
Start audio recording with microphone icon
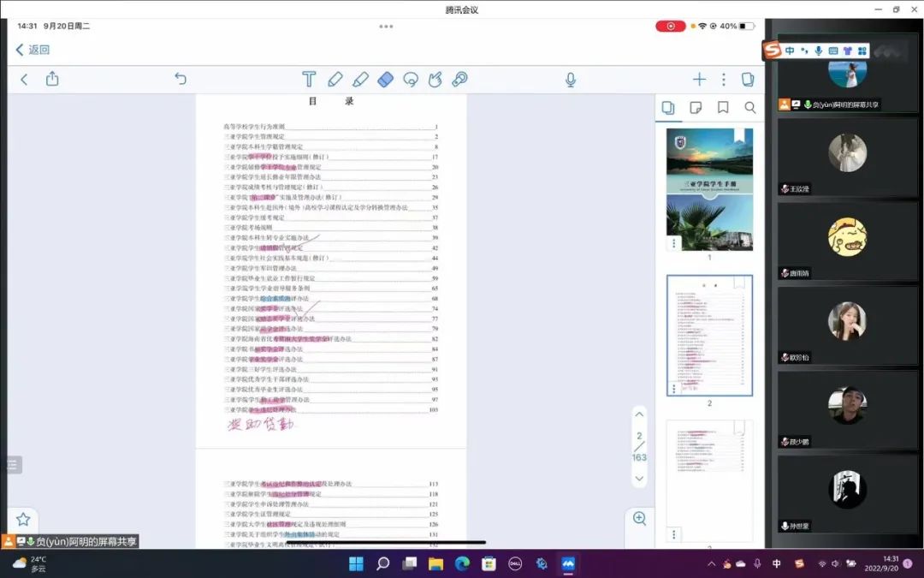571,80
